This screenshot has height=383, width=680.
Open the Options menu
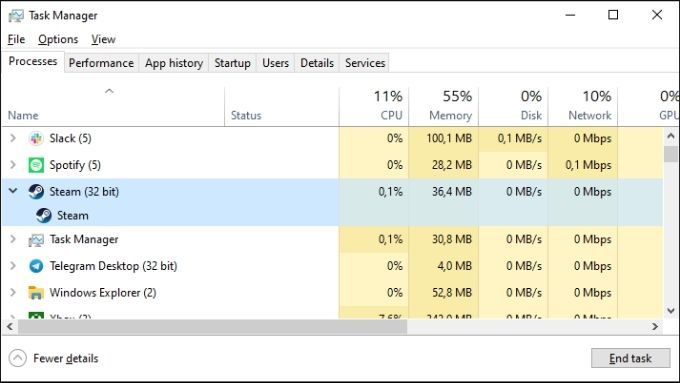point(58,39)
